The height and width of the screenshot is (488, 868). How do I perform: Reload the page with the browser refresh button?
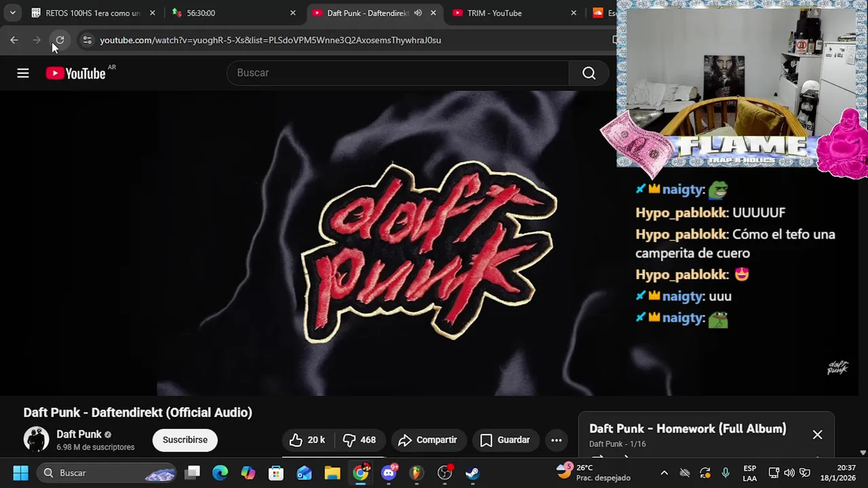click(60, 40)
